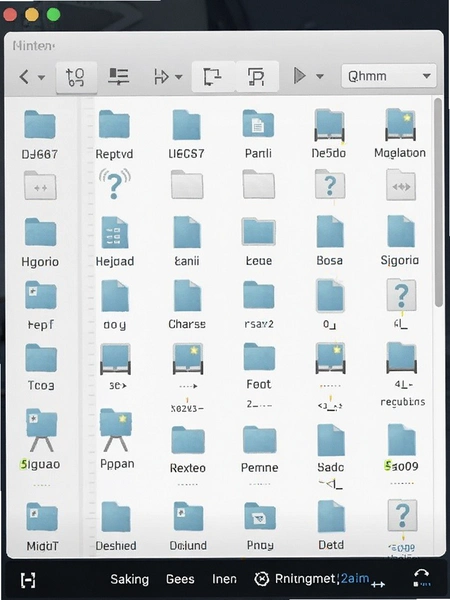Open the Tco3 folder
The height and width of the screenshot is (600, 450).
coord(41,358)
